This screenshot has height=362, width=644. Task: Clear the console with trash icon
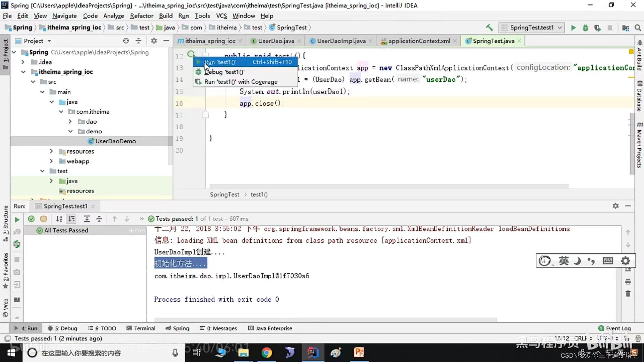628,294
